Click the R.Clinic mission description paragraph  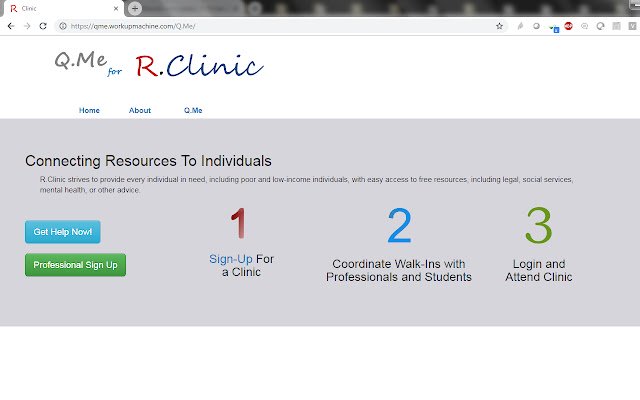click(306, 184)
